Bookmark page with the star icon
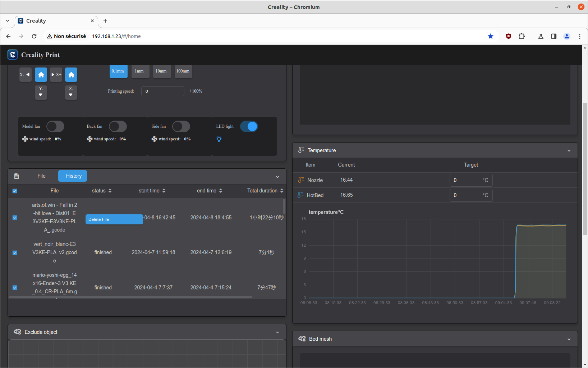 point(490,36)
